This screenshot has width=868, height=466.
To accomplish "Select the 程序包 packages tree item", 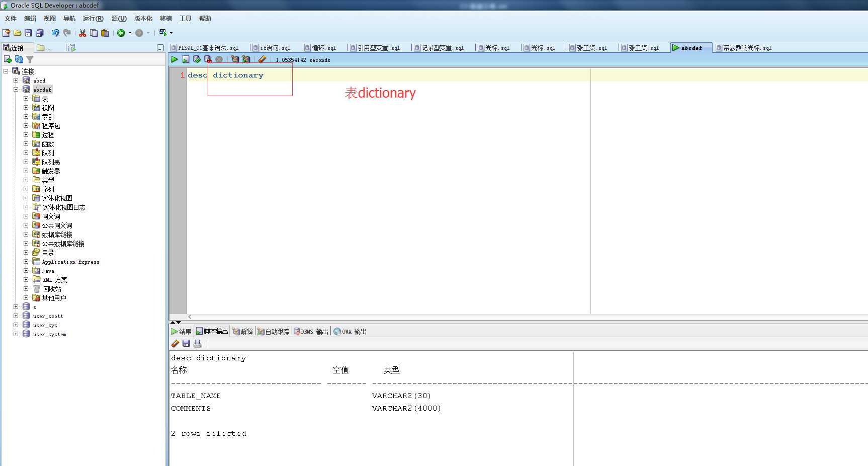I will [x=51, y=126].
